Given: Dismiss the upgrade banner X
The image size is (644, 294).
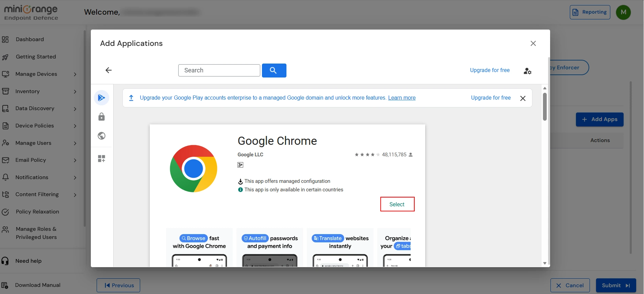Looking at the screenshot, I should click(523, 98).
